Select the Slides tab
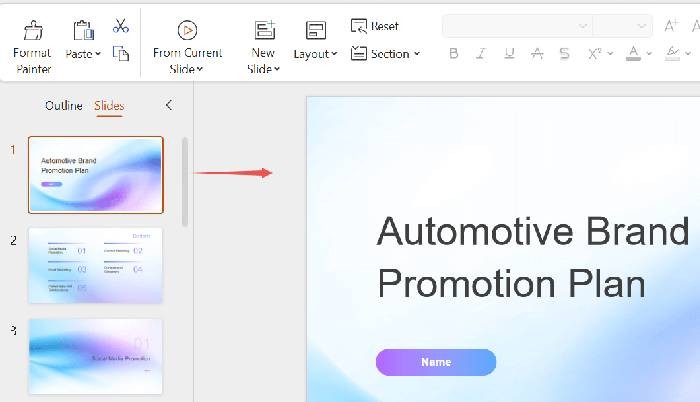This screenshot has height=402, width=700. [x=109, y=106]
